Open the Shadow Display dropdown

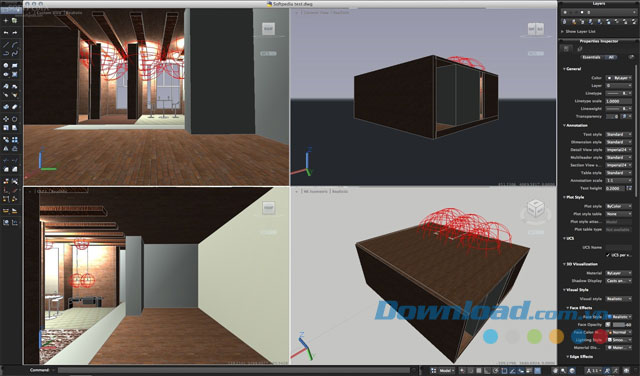tap(619, 281)
